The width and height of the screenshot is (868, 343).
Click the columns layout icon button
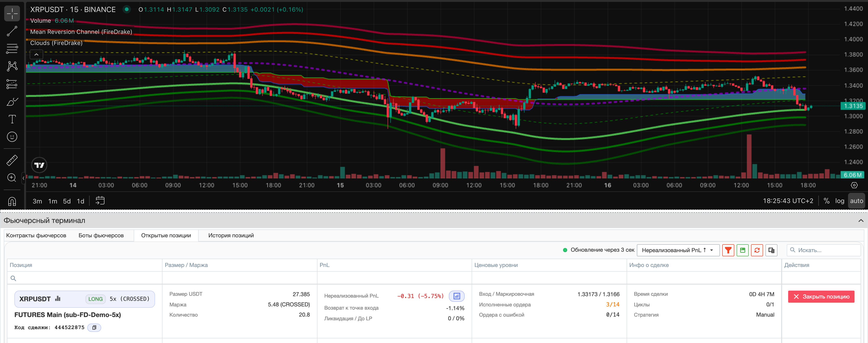(x=771, y=250)
